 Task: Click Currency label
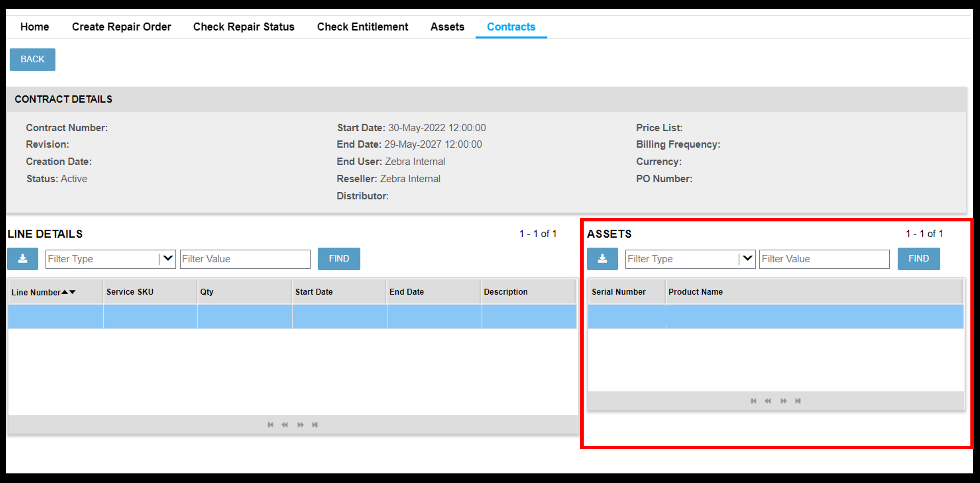[659, 161]
